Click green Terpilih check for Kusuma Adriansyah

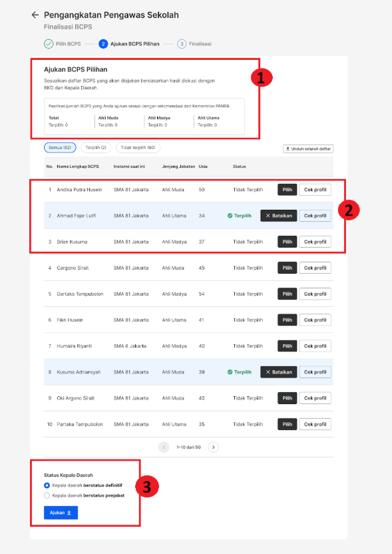click(230, 372)
